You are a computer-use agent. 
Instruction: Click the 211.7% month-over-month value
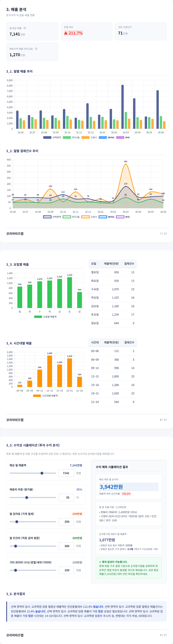coord(76,33)
